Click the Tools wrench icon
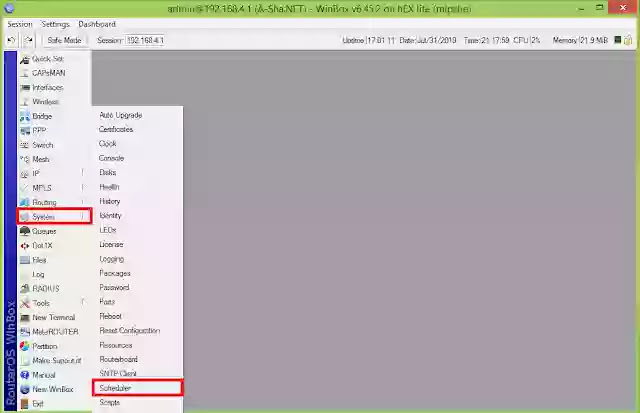640x413 pixels. click(x=24, y=303)
